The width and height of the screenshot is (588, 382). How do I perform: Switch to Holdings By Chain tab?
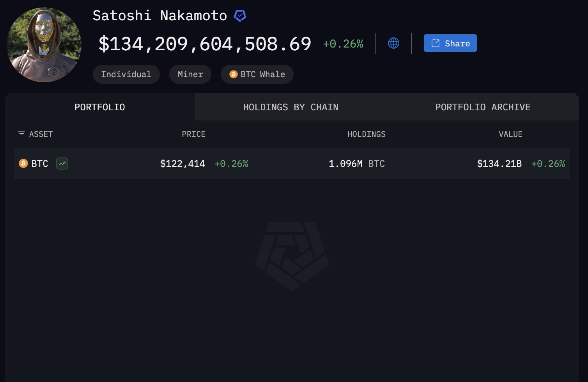[x=290, y=107]
